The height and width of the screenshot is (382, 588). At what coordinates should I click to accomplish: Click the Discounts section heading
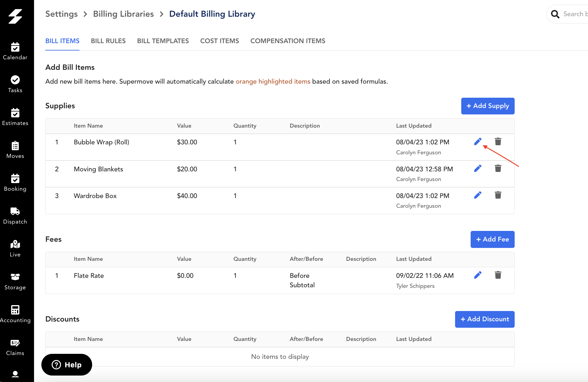point(62,319)
